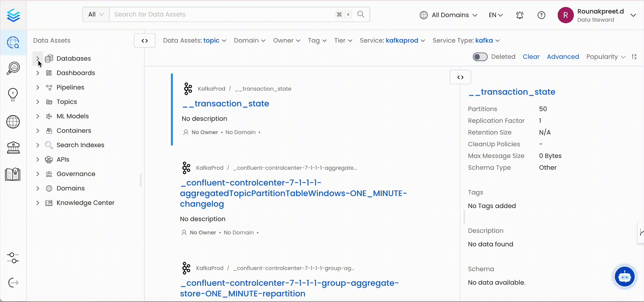Select Knowledge Center in the asset tree
Viewport: 644px width, 302px height.
[x=85, y=203]
